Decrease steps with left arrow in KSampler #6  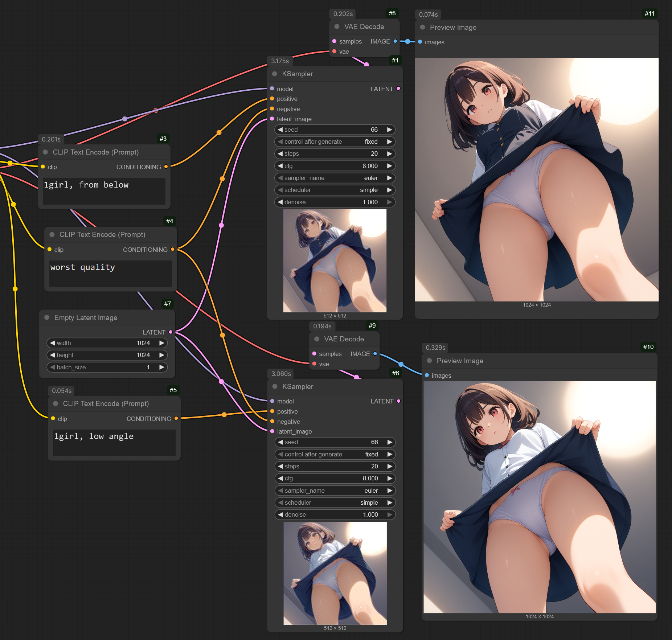[x=280, y=466]
